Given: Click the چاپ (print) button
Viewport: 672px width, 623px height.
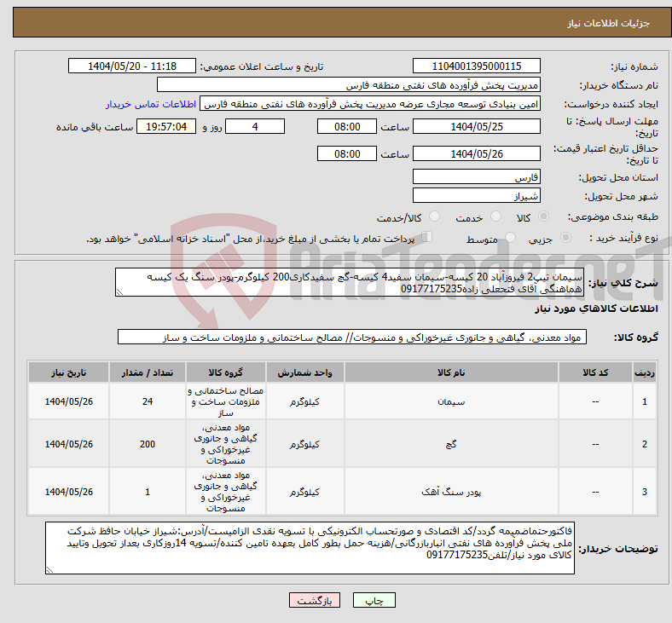Looking at the screenshot, I should coord(374,600).
